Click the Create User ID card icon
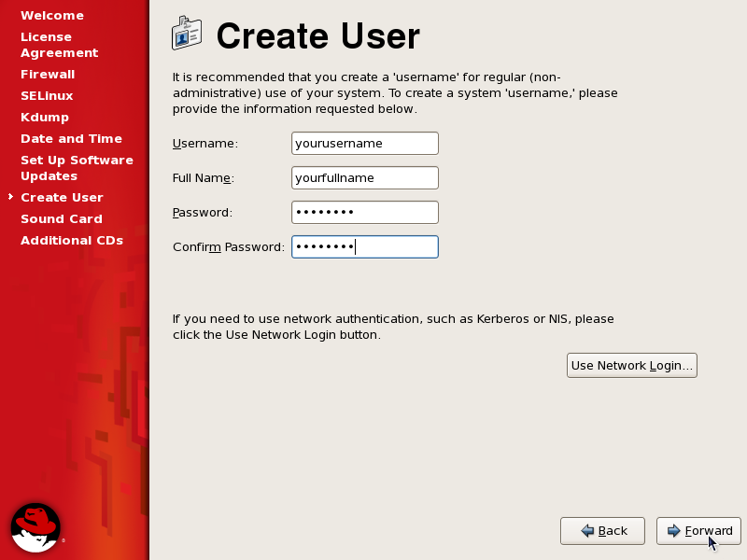This screenshot has width=747, height=560. (187, 33)
